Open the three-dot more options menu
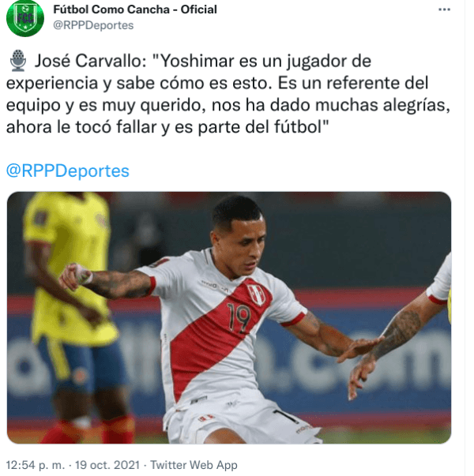 [x=444, y=9]
